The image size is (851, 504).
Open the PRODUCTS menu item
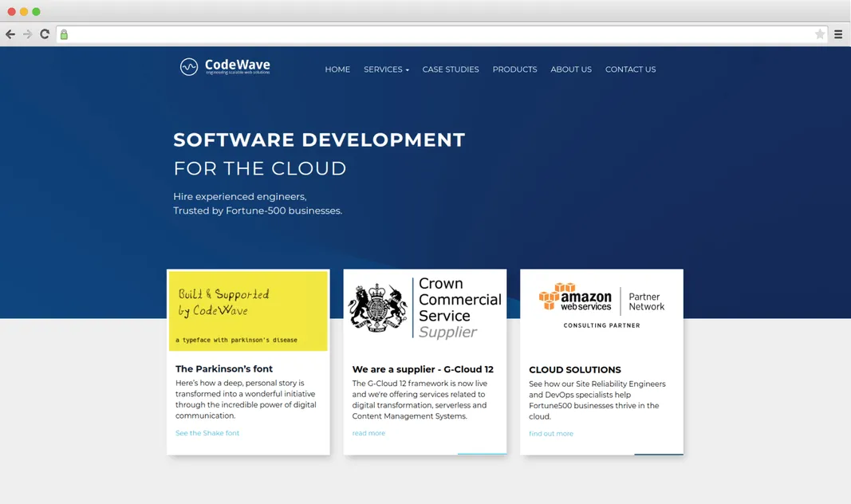(514, 69)
